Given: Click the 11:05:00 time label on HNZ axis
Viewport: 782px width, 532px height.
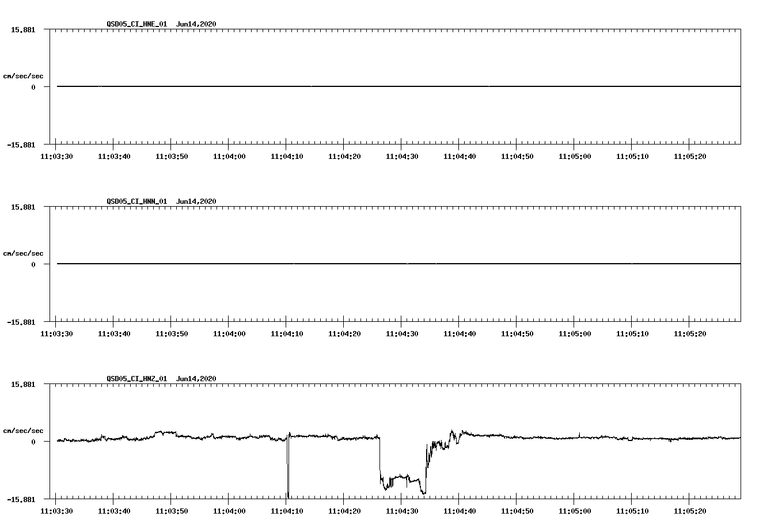Looking at the screenshot, I should [x=575, y=511].
